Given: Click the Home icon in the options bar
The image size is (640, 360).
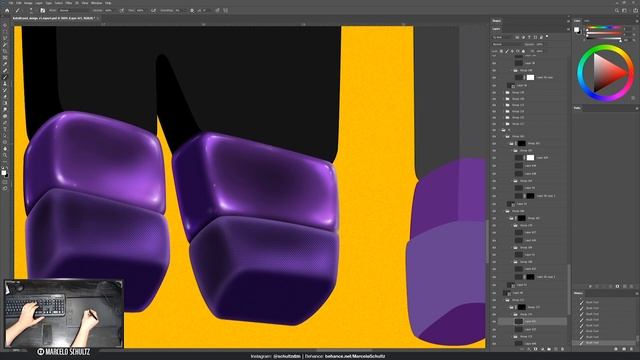Looking at the screenshot, I should coord(7,10).
